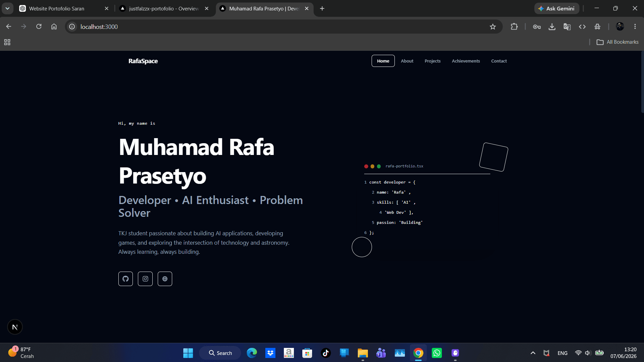644x362 pixels.
Task: Go to Contact in the navigation
Action: pos(499,61)
